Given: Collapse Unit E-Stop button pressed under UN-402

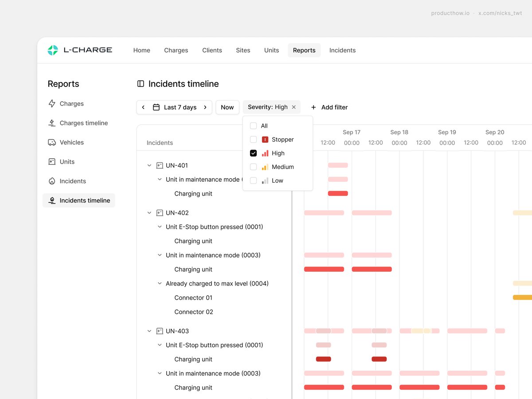Looking at the screenshot, I should (160, 227).
